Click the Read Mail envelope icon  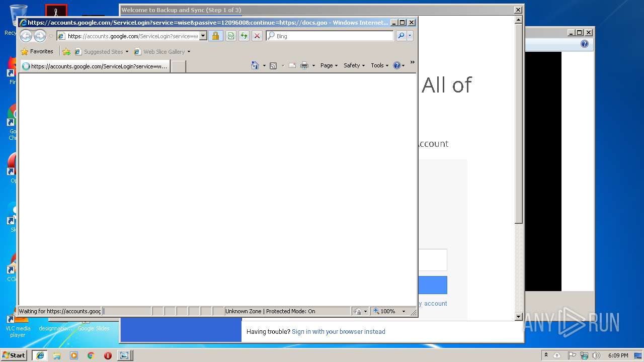point(292,65)
